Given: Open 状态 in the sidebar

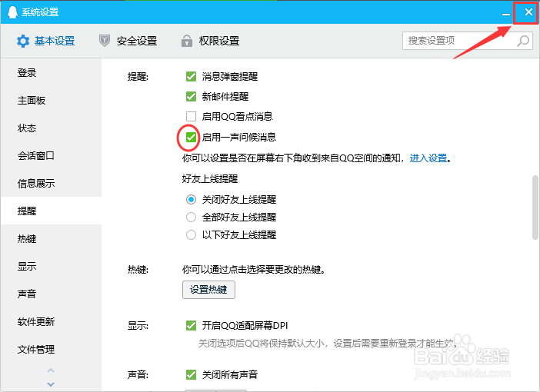Looking at the screenshot, I should tap(51, 128).
